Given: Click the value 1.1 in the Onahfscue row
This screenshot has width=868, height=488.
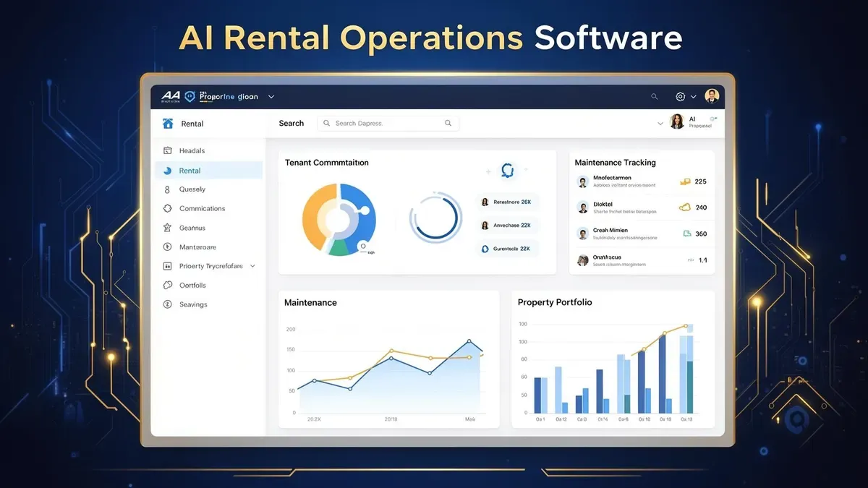Looking at the screenshot, I should click(702, 260).
